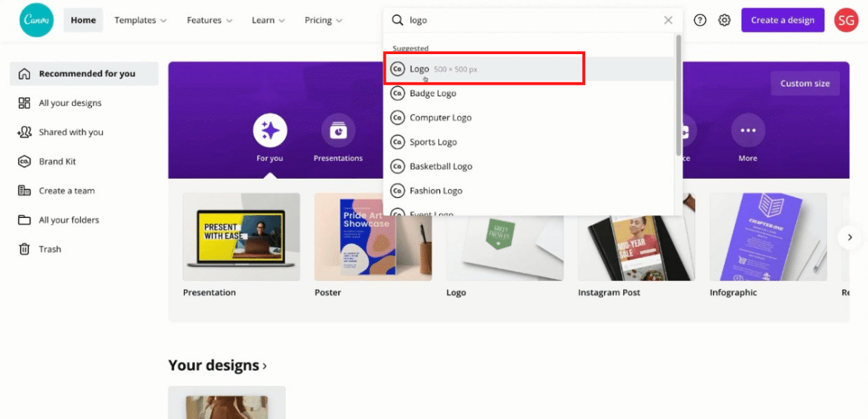Open Recommended for you

84,73
